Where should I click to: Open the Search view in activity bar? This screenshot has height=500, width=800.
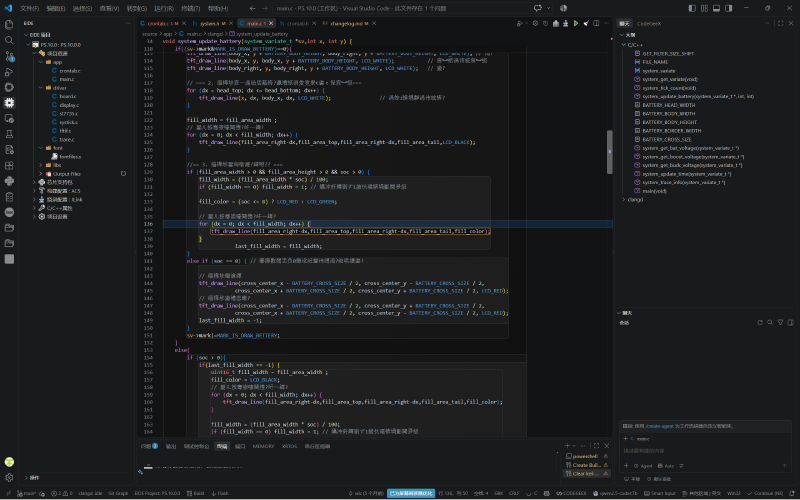coord(9,40)
